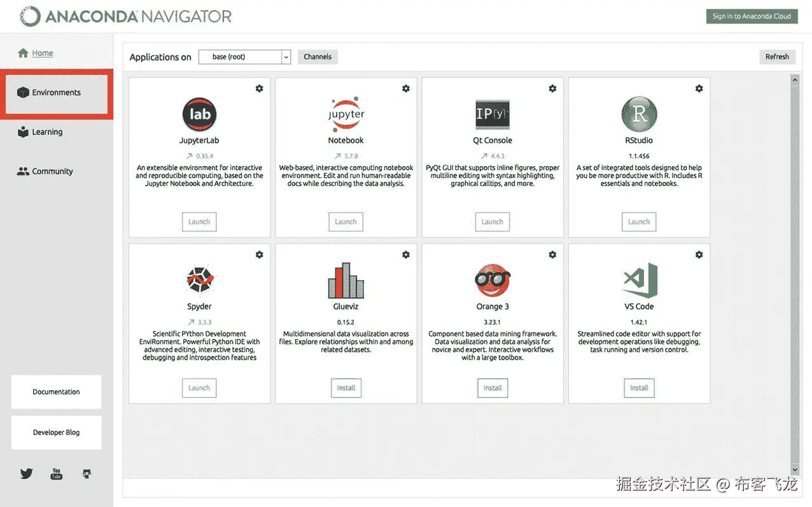Click the Refresh button

point(777,57)
